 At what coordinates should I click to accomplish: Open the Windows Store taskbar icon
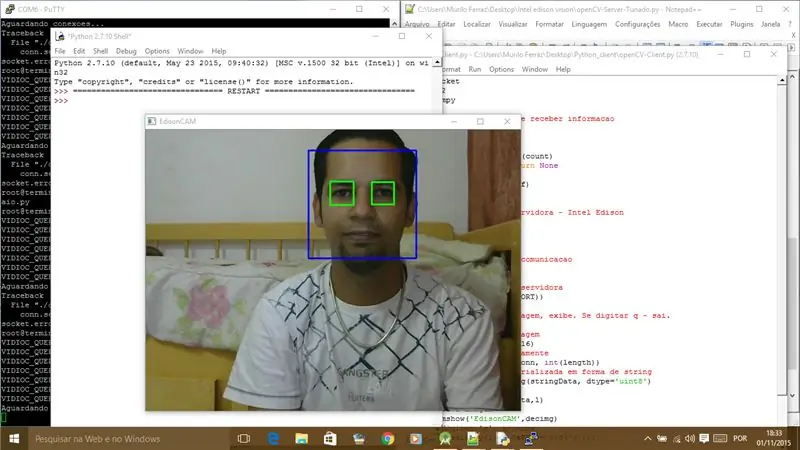coord(330,439)
